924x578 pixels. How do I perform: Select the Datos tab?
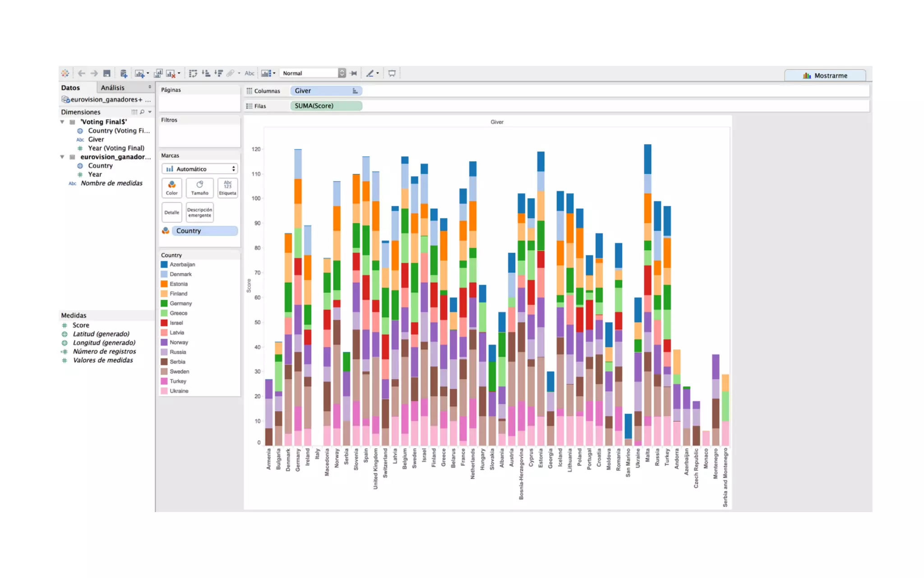70,88
